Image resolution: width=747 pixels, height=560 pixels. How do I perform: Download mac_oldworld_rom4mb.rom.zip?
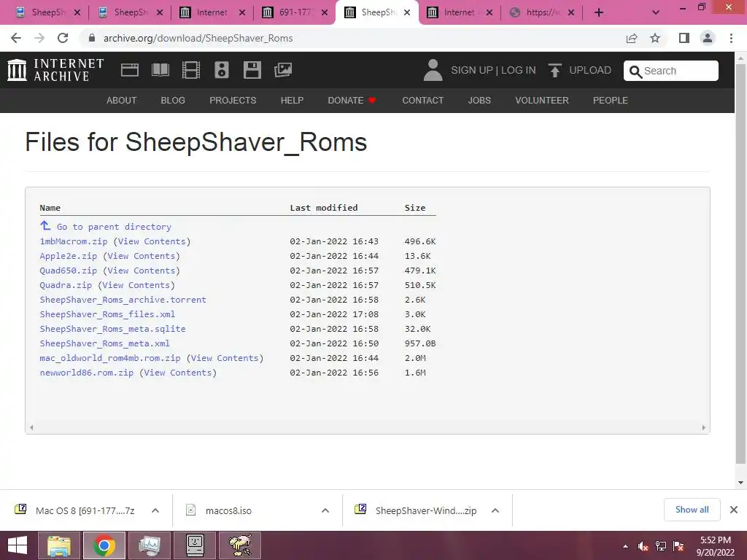(x=110, y=358)
